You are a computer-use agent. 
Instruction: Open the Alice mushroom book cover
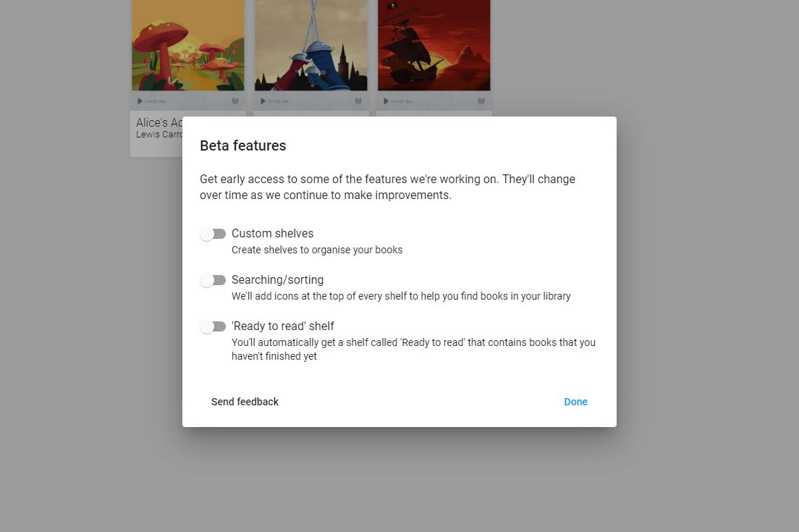point(188,46)
